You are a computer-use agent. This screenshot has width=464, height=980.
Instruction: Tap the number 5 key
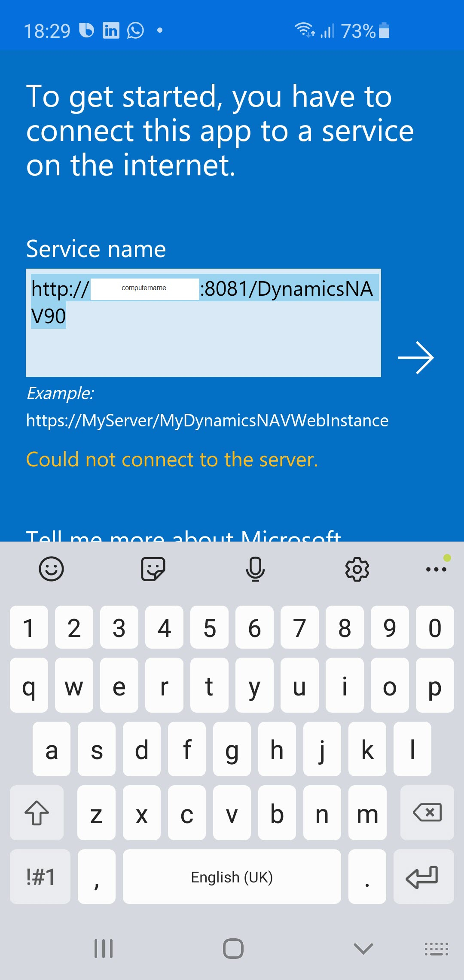tap(209, 627)
